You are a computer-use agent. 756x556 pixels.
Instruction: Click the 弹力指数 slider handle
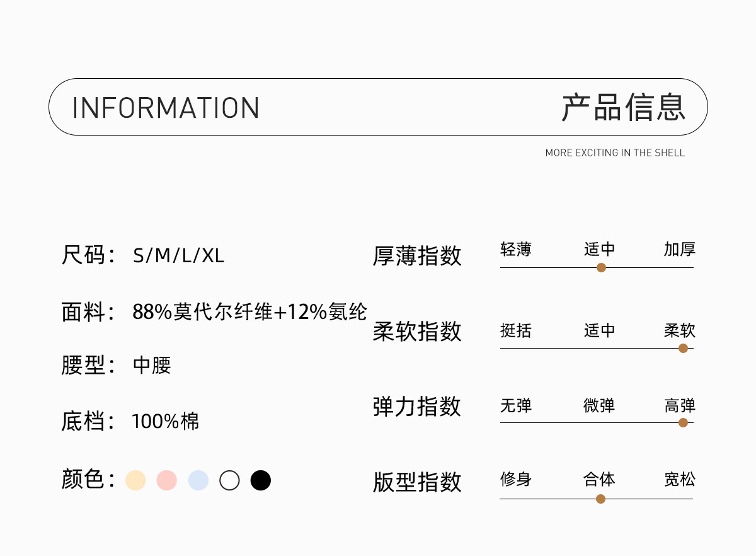(x=683, y=422)
